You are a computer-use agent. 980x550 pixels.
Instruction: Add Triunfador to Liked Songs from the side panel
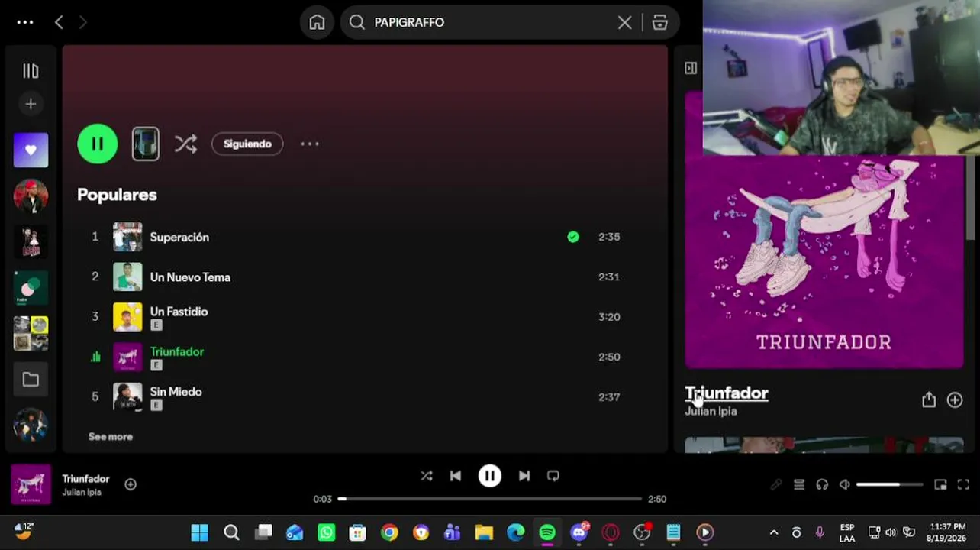[955, 400]
